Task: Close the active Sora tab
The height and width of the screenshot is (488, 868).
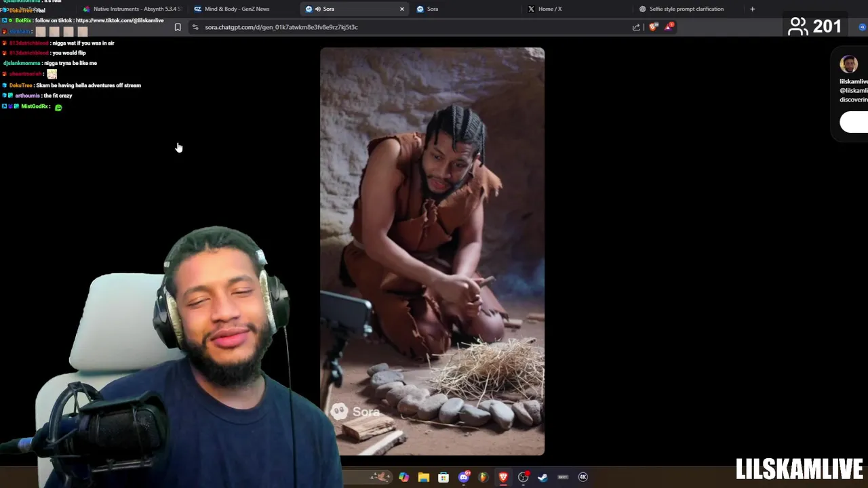Action: click(402, 9)
